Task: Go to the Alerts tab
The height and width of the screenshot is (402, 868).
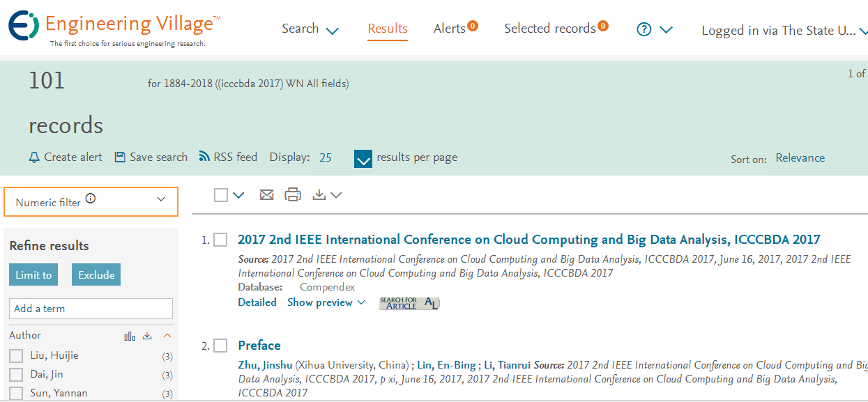Action: click(450, 29)
